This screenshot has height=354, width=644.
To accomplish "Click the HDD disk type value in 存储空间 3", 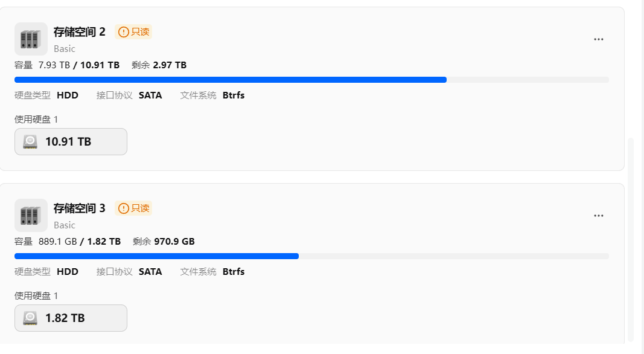I will pyautogui.click(x=68, y=272).
